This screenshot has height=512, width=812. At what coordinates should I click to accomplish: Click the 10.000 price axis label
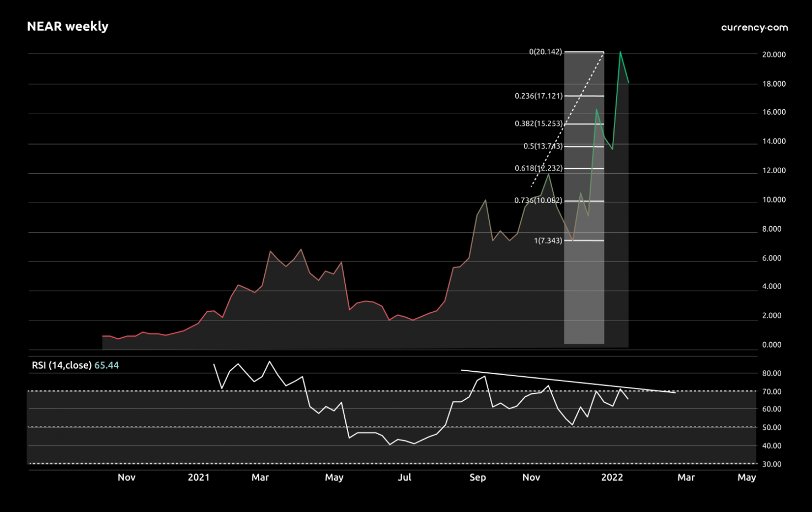click(x=774, y=200)
